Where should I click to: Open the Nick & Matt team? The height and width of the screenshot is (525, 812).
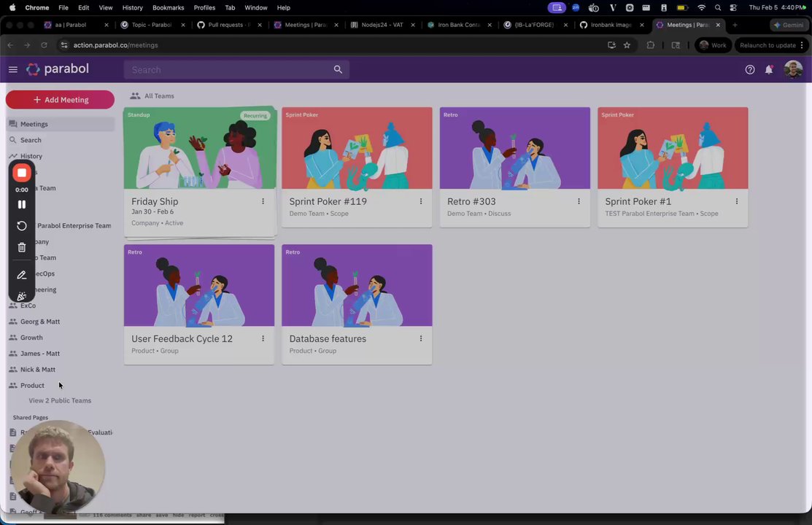point(60,370)
